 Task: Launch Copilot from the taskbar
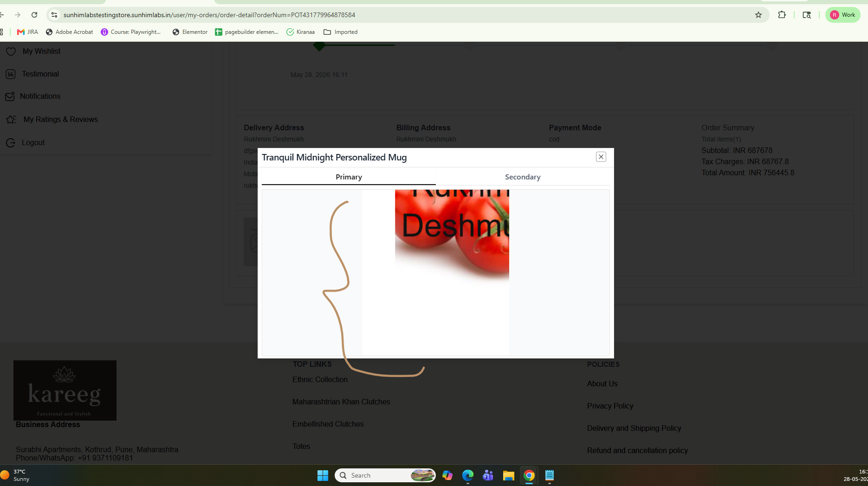click(x=447, y=475)
